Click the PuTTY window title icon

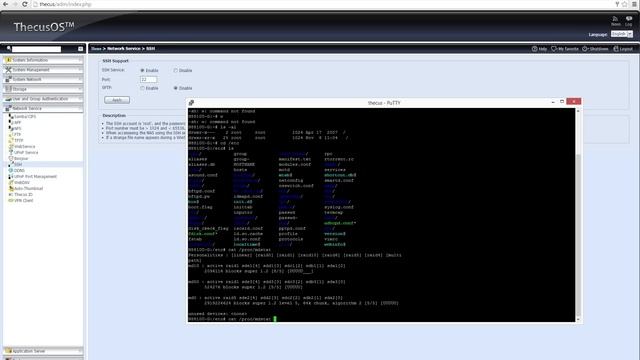pyautogui.click(x=191, y=102)
